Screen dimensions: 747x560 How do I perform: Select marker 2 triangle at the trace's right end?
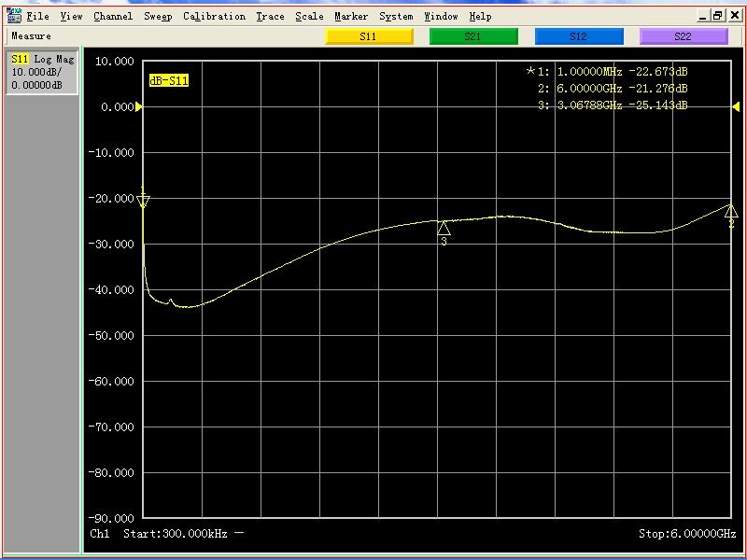pyautogui.click(x=731, y=213)
